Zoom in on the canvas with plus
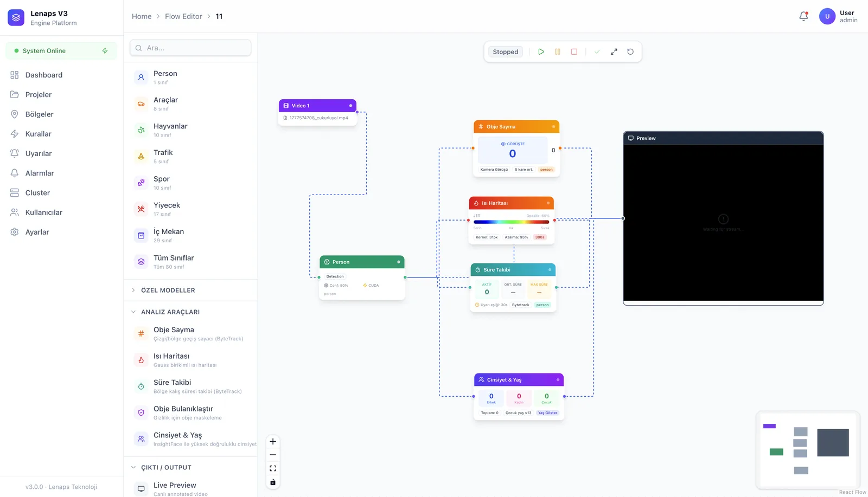 273,441
